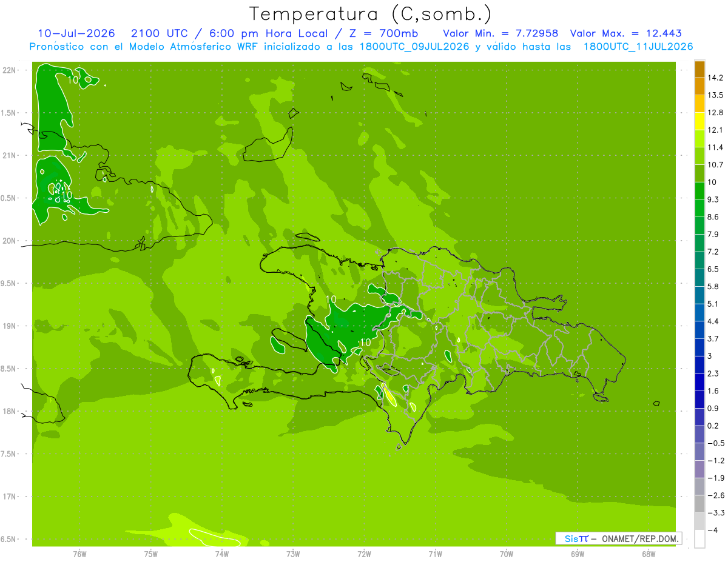Click the '5.8' colorbar value
Viewport: 728px width, 562px height.
click(x=713, y=286)
